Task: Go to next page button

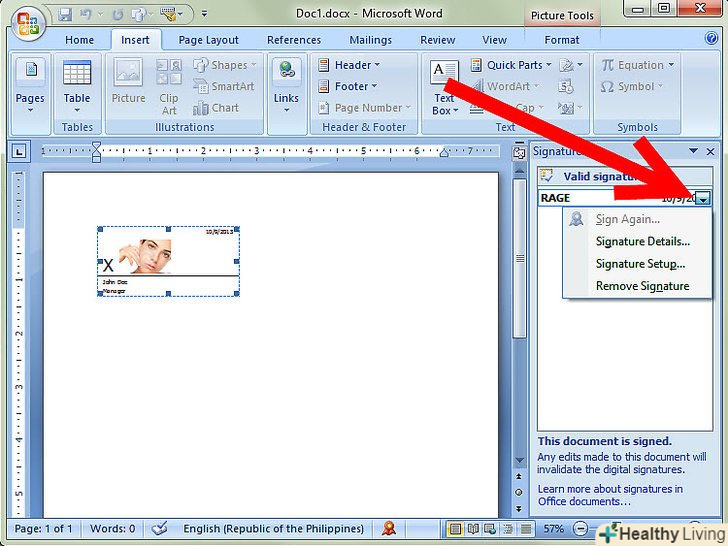Action: (x=519, y=509)
